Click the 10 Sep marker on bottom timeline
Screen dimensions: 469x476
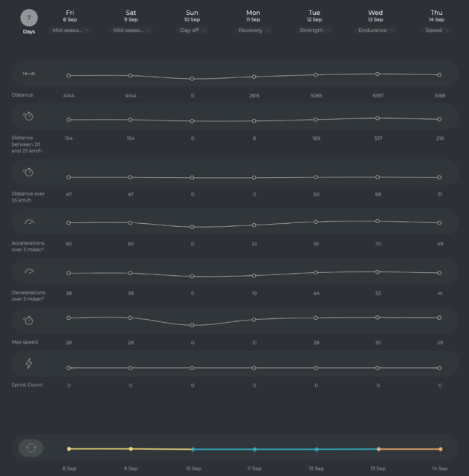coord(193,449)
